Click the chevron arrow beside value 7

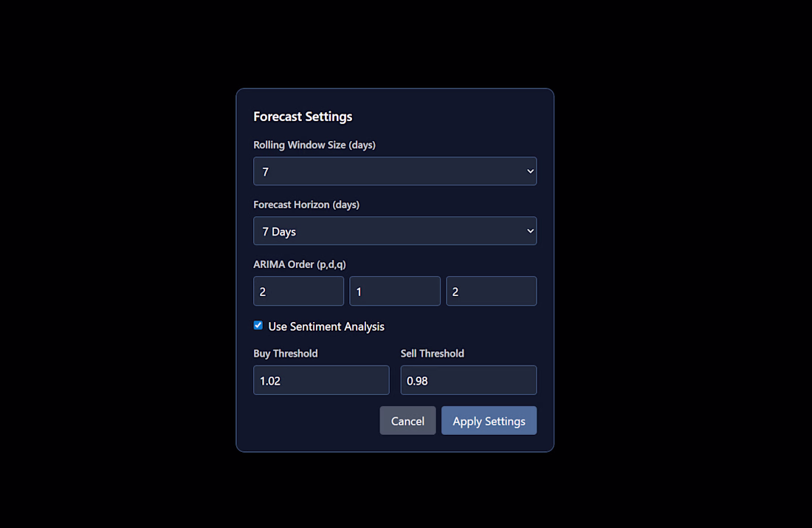pos(530,171)
